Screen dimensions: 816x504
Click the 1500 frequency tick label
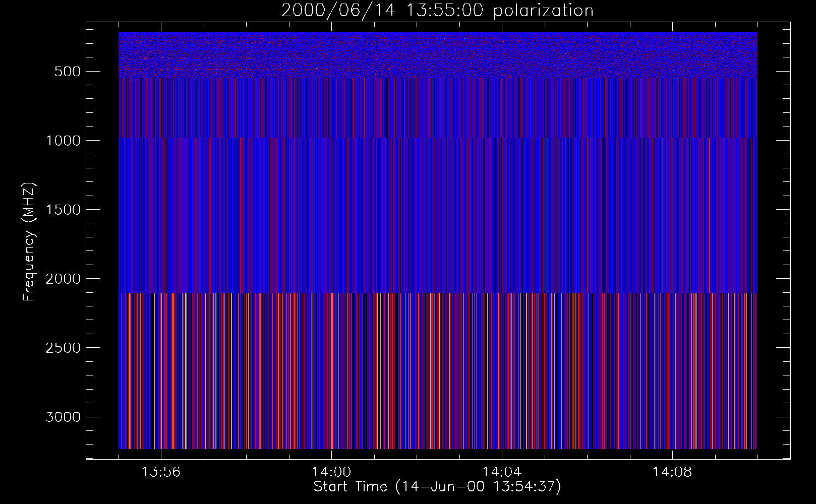tap(63, 210)
